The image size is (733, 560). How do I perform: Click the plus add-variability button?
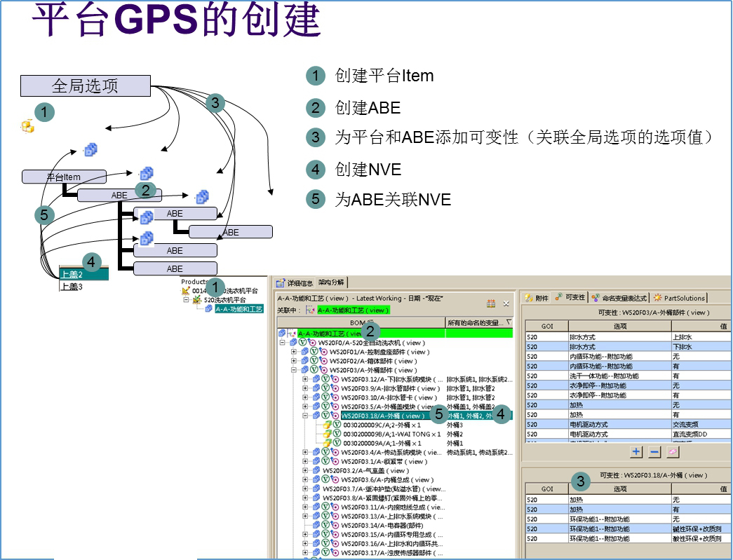click(x=636, y=452)
